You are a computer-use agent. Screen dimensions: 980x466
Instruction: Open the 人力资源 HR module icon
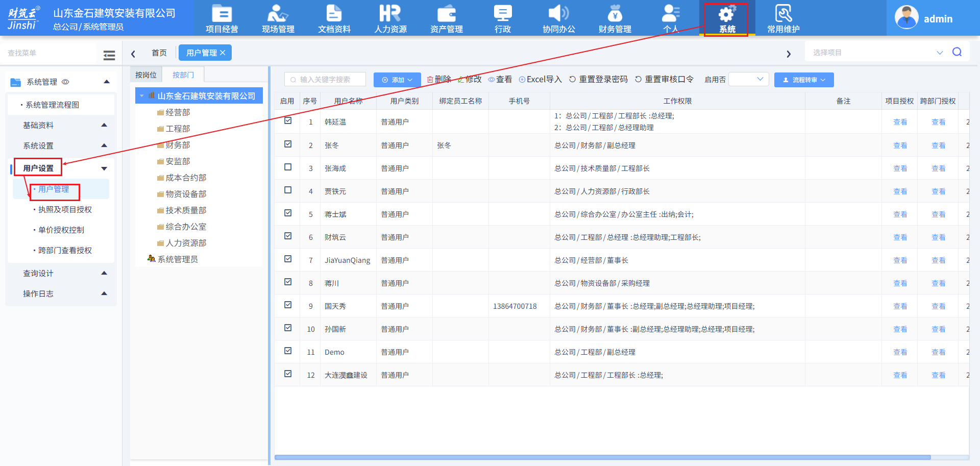[390, 18]
